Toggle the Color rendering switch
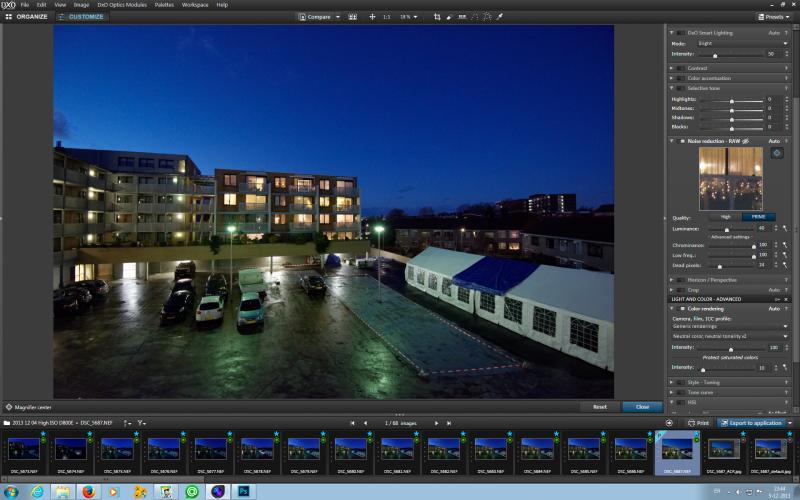 pyautogui.click(x=682, y=309)
